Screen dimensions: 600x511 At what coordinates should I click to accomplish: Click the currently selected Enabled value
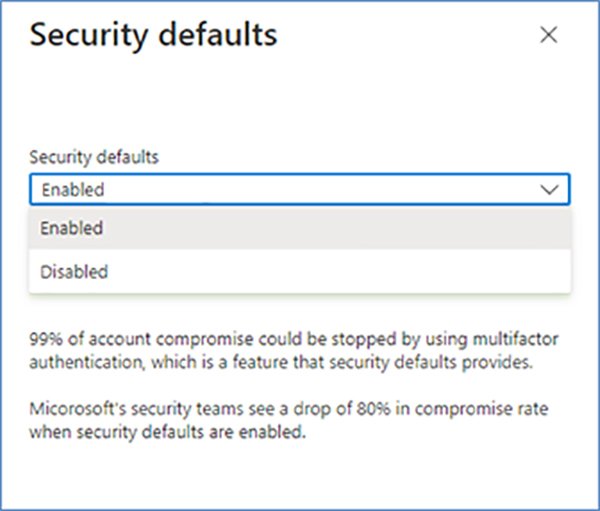(x=73, y=189)
